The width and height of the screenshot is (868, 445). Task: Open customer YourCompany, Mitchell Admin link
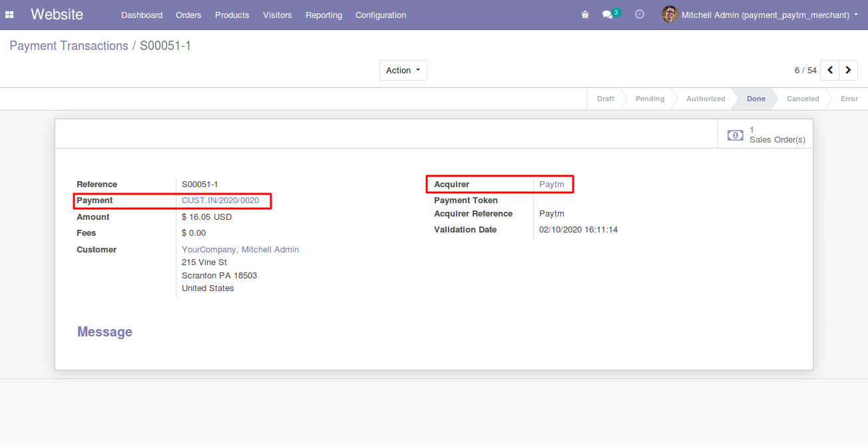pos(240,250)
